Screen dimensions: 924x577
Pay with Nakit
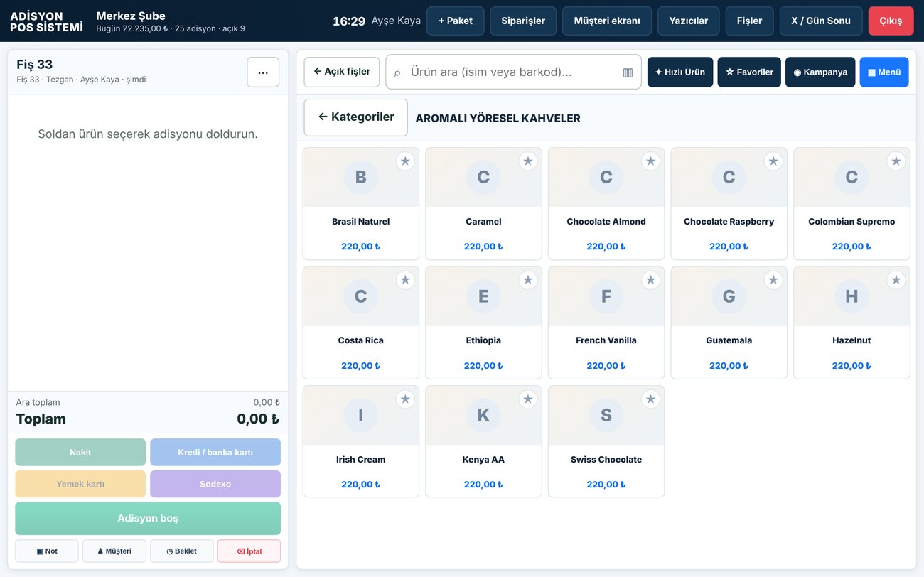[80, 453]
